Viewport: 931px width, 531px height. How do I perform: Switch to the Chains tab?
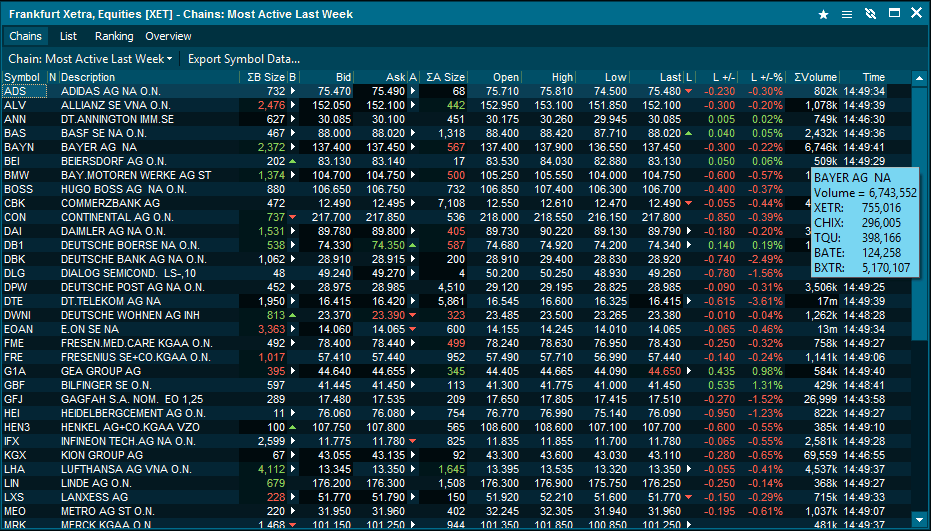26,36
